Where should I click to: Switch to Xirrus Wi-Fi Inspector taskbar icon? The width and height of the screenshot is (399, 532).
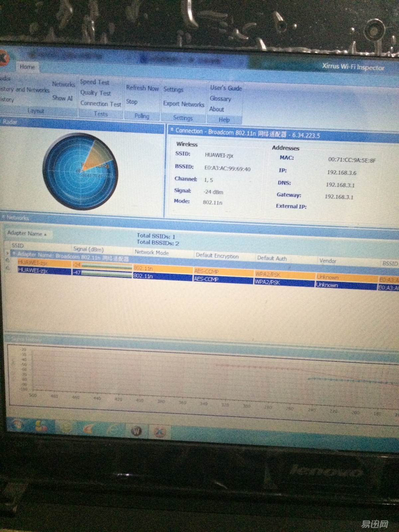tap(159, 432)
